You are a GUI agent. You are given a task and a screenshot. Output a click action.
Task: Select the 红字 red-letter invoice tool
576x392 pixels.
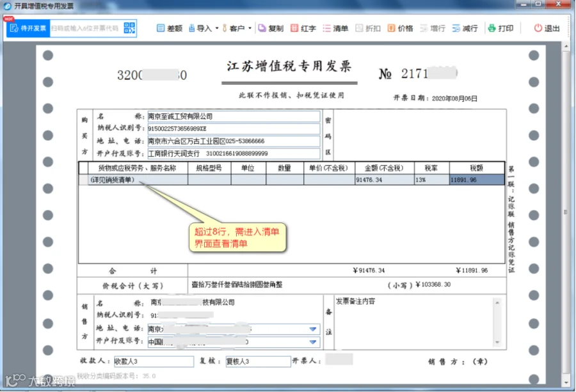coord(303,28)
